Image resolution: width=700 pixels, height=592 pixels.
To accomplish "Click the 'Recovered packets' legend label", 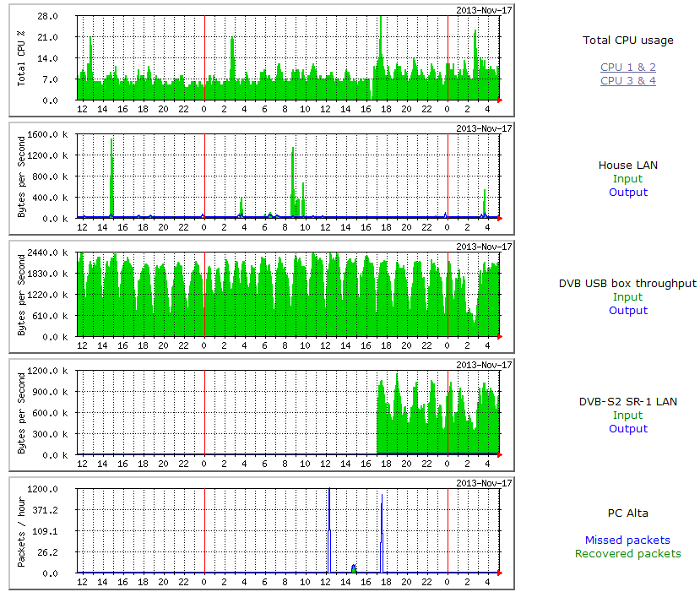I will (x=627, y=554).
